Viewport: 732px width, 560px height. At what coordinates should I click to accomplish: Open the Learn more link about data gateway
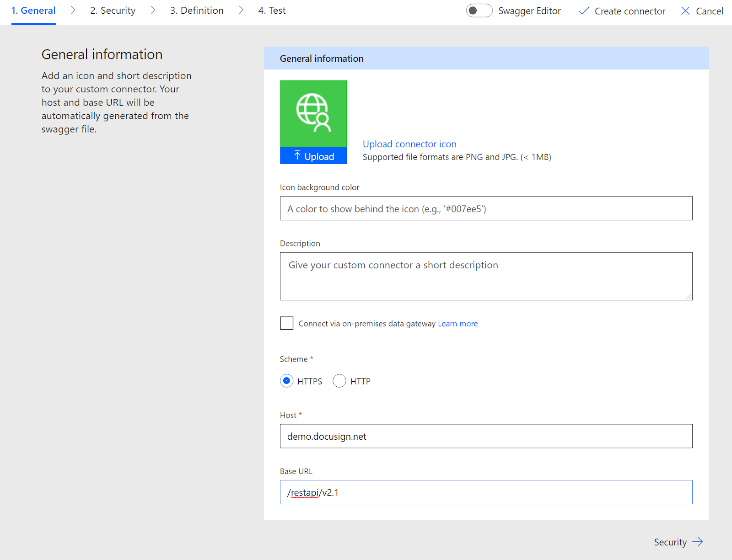point(457,323)
